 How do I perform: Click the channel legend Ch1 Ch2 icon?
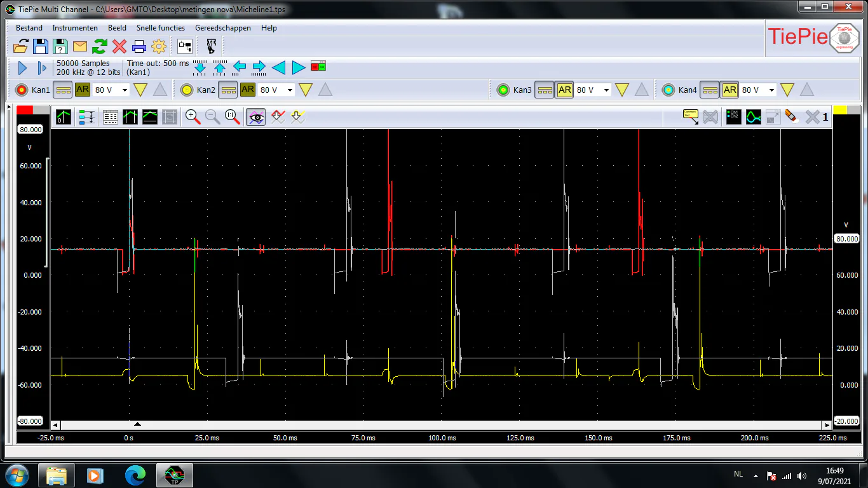[733, 116]
